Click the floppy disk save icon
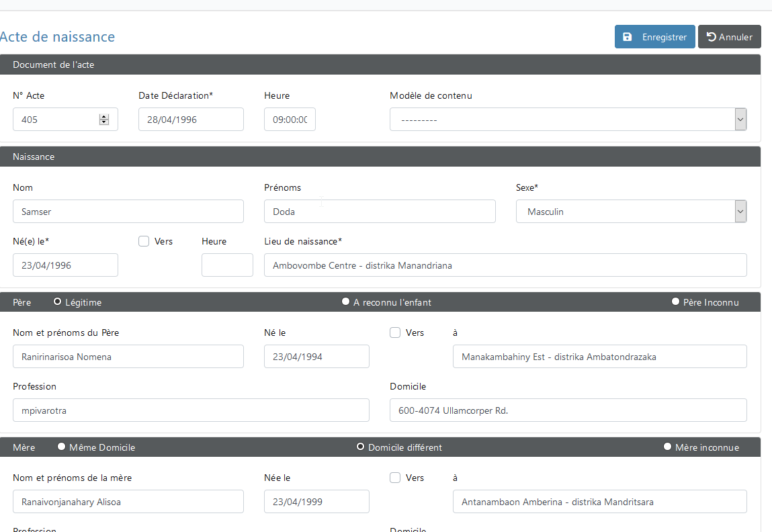 [628, 37]
